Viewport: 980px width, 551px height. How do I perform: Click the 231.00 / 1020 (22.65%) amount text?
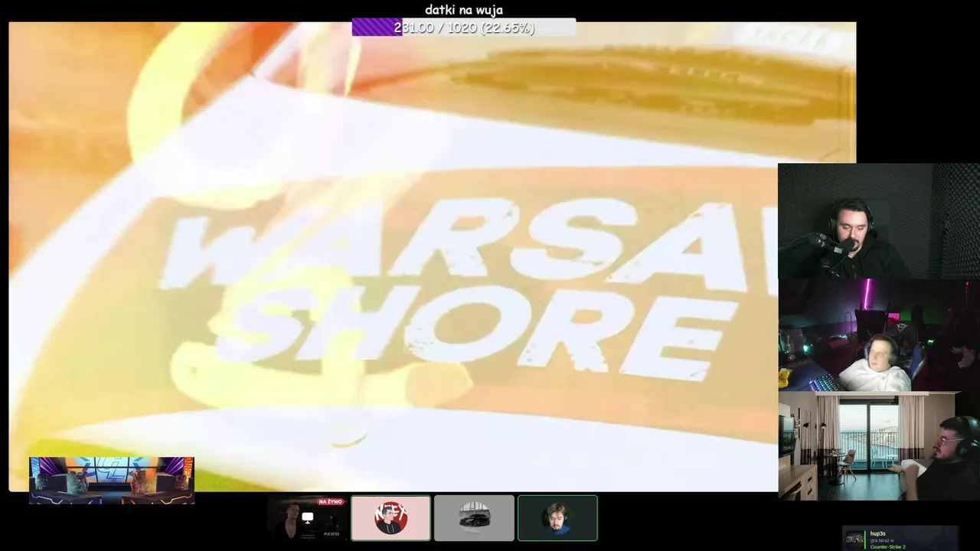pyautogui.click(x=464, y=28)
